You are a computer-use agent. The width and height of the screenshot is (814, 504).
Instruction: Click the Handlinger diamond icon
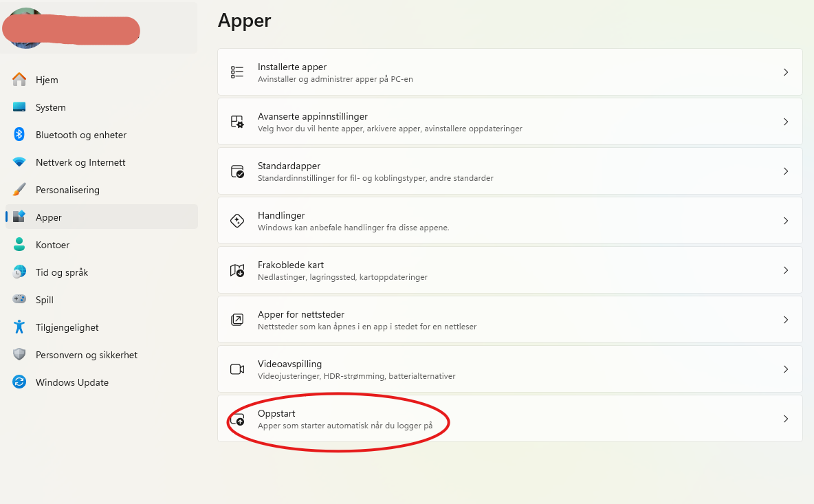237,221
